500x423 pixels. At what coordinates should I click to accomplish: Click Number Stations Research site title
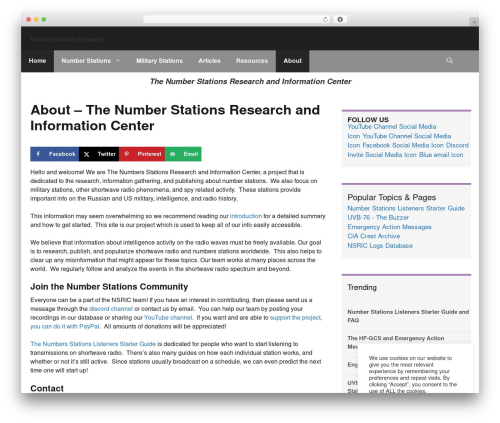pos(68,39)
